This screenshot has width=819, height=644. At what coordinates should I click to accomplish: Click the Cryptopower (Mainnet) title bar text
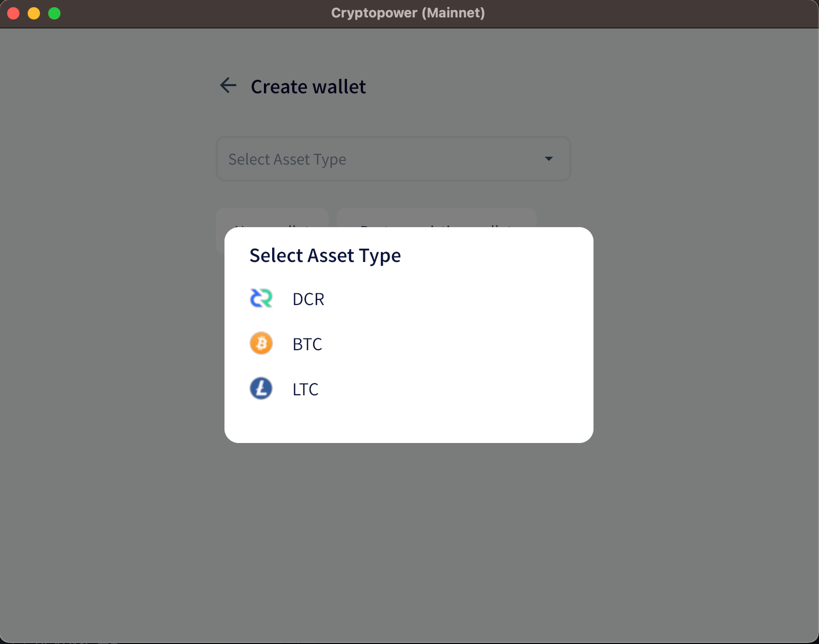click(x=407, y=13)
